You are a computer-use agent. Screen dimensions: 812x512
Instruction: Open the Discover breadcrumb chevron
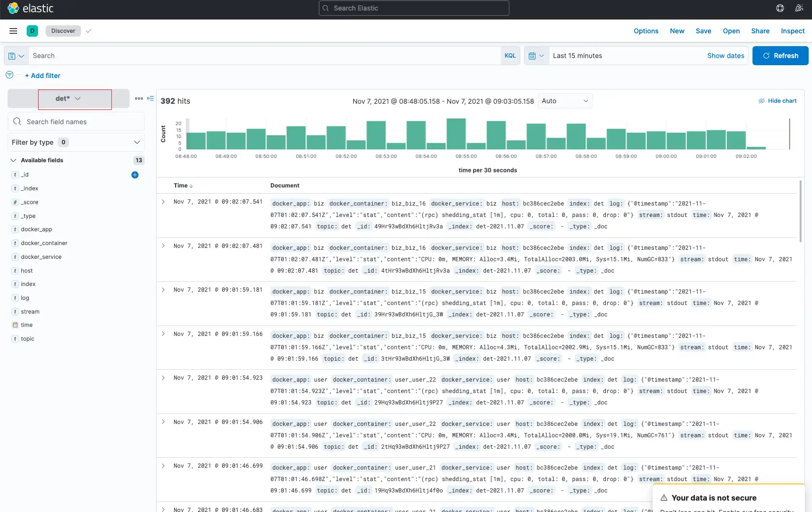click(x=89, y=31)
